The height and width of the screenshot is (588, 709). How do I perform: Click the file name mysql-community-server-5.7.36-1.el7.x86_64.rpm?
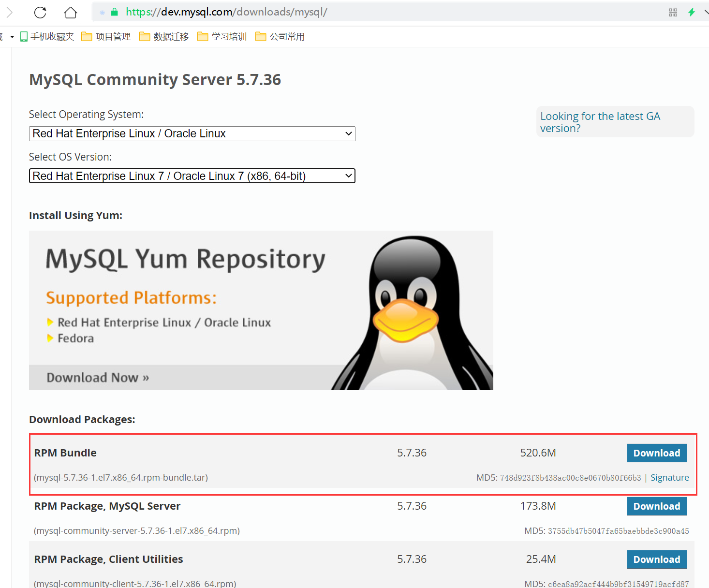coord(137,531)
